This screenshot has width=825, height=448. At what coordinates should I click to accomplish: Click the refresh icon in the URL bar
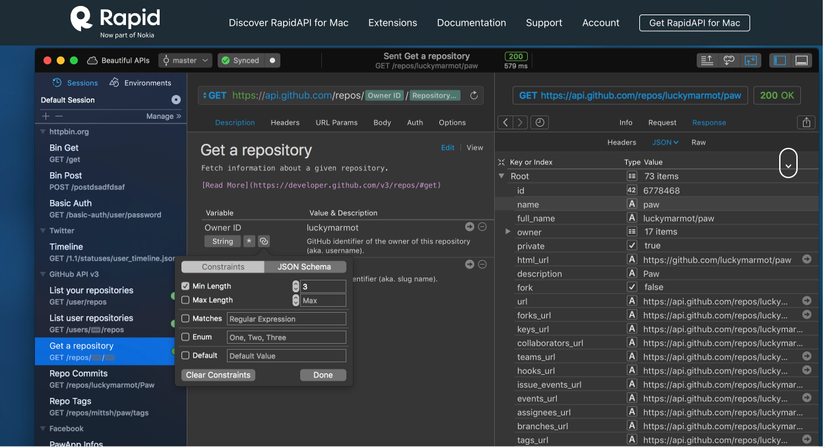pyautogui.click(x=474, y=95)
